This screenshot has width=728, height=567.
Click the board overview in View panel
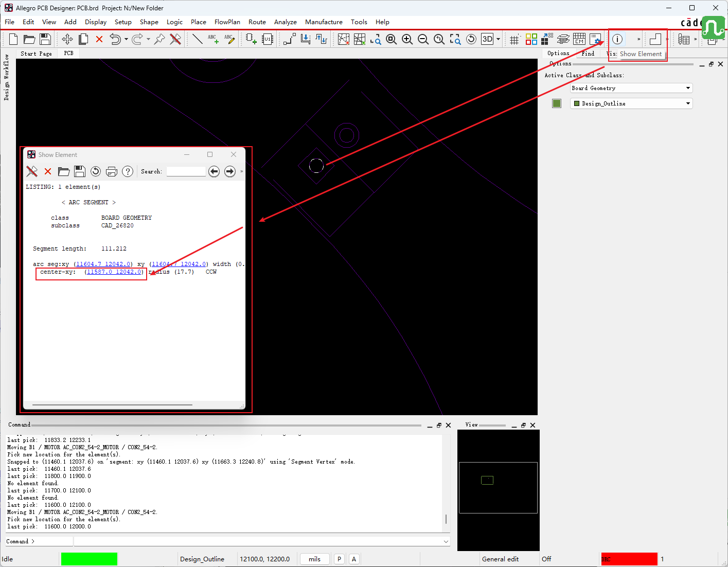[x=498, y=490]
